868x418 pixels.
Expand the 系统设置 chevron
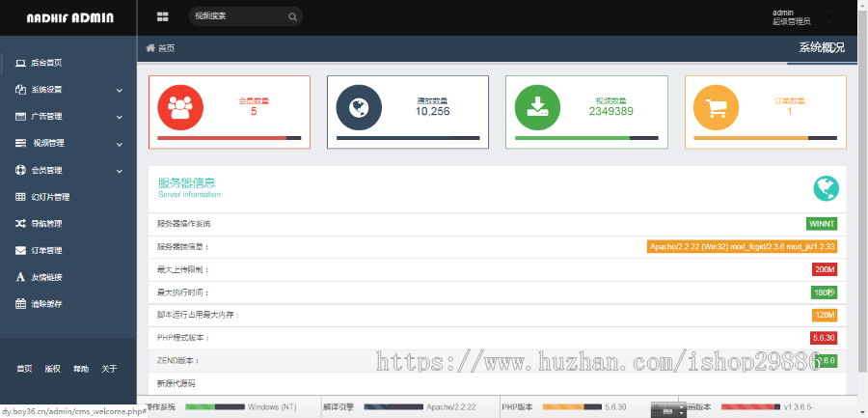click(120, 91)
